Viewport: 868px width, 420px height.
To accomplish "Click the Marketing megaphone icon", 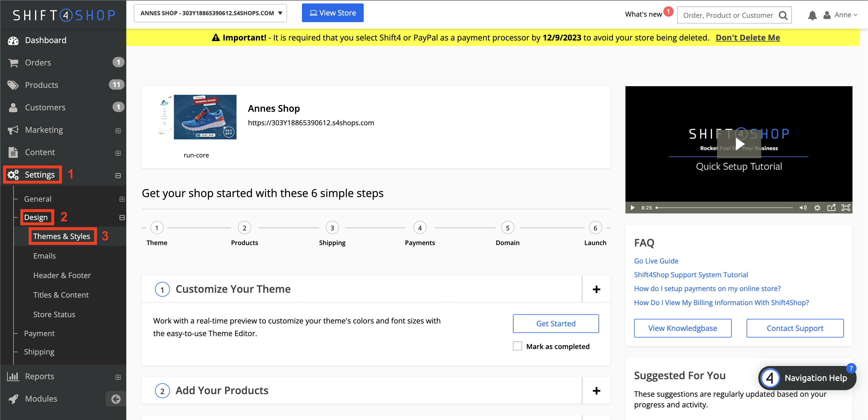I will 13,130.
